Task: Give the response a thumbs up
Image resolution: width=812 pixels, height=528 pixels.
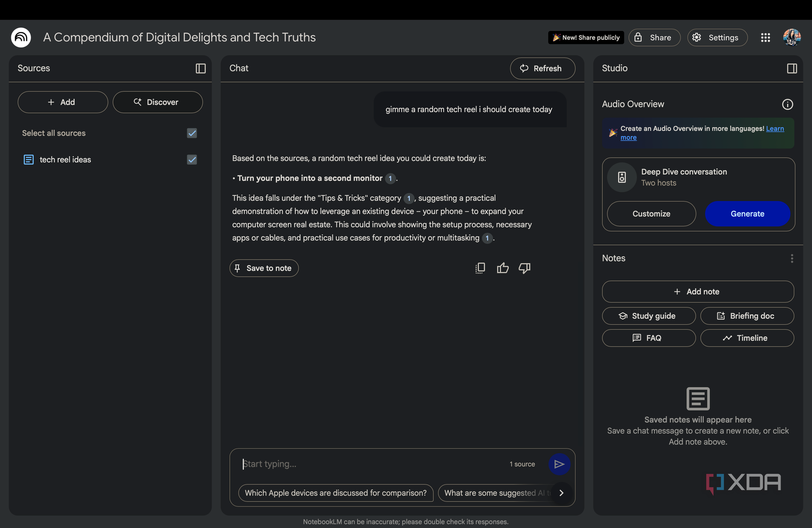Action: [x=502, y=268]
